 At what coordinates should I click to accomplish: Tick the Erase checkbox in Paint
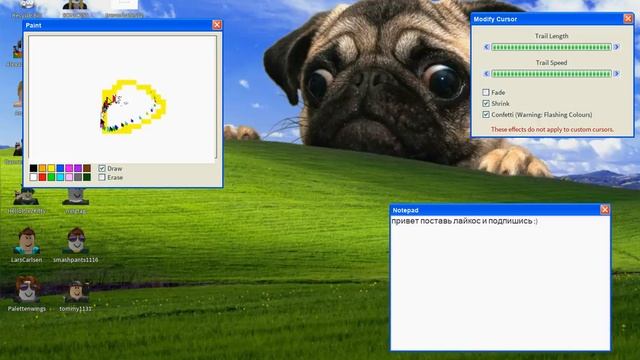[x=102, y=177]
